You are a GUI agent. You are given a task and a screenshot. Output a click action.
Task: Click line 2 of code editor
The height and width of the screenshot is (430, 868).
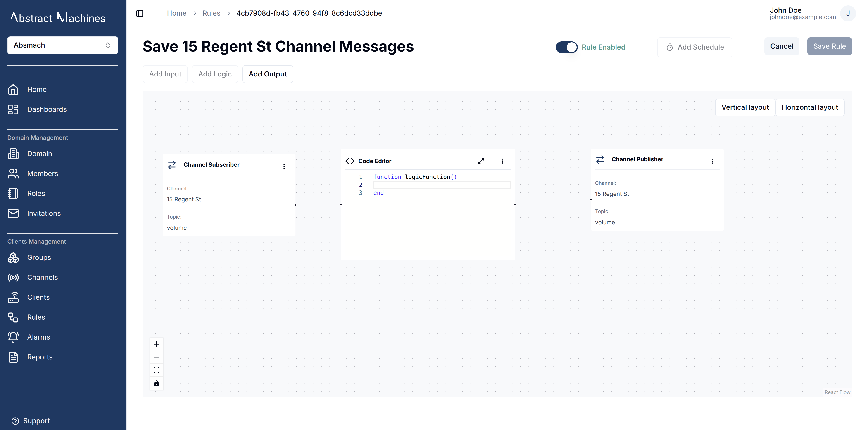[x=441, y=185]
